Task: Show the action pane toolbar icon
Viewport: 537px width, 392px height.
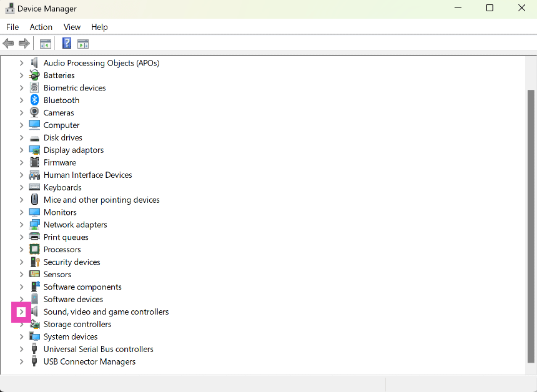Action: 83,43
